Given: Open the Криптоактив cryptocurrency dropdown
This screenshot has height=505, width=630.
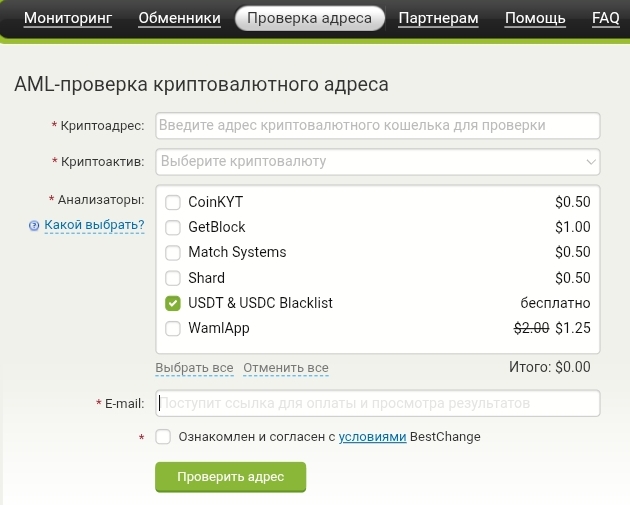Looking at the screenshot, I should [x=378, y=162].
